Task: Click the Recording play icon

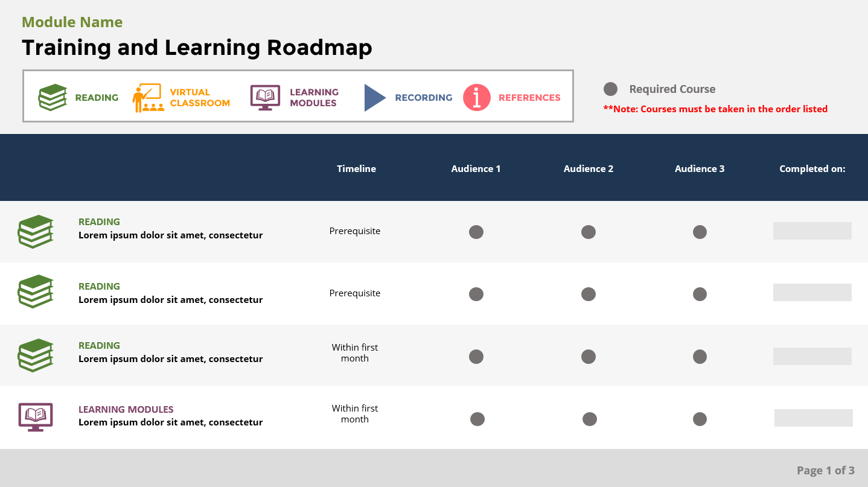Action: click(373, 97)
